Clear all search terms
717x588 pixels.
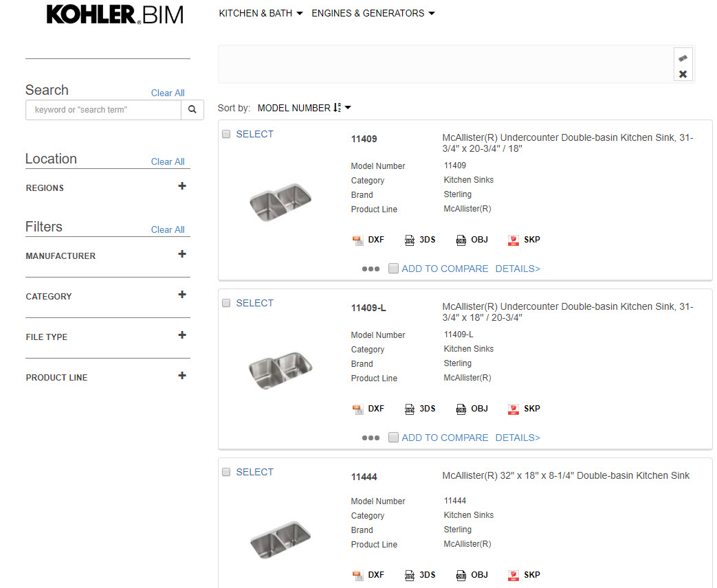click(x=168, y=93)
